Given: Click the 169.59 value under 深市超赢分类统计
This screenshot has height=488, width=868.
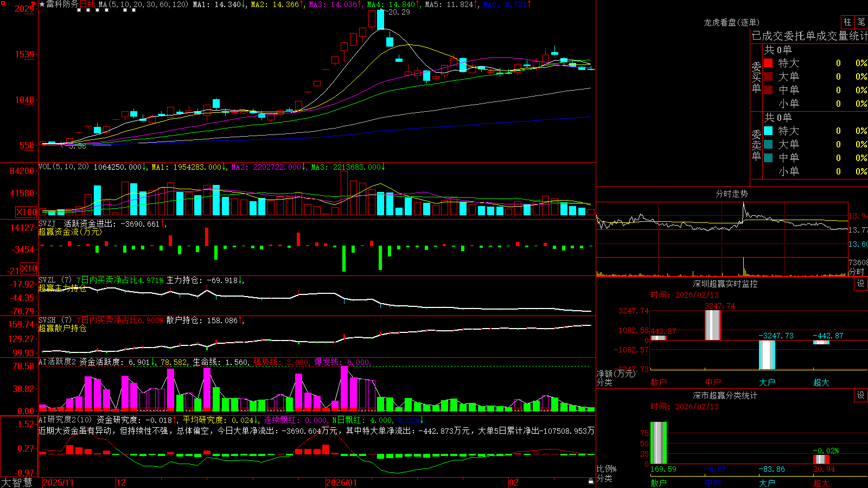Looking at the screenshot, I should tap(663, 469).
